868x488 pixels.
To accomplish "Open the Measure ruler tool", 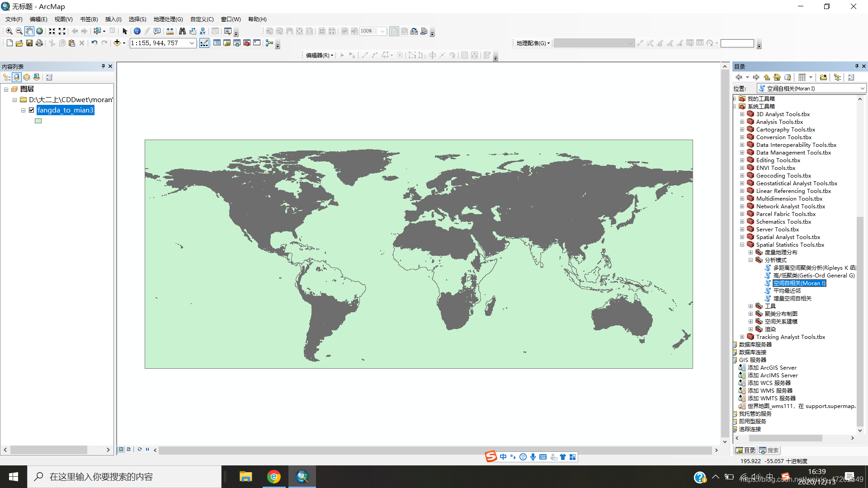I will click(170, 31).
